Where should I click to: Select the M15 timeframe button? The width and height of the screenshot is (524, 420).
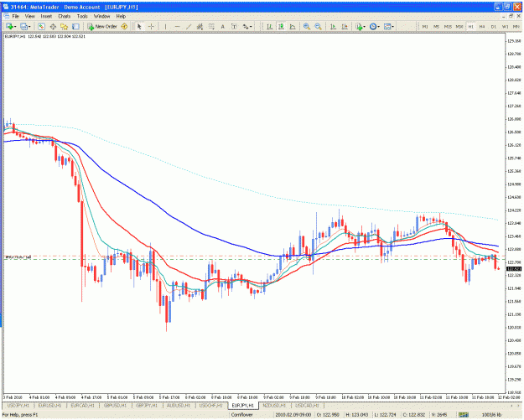[x=448, y=26]
